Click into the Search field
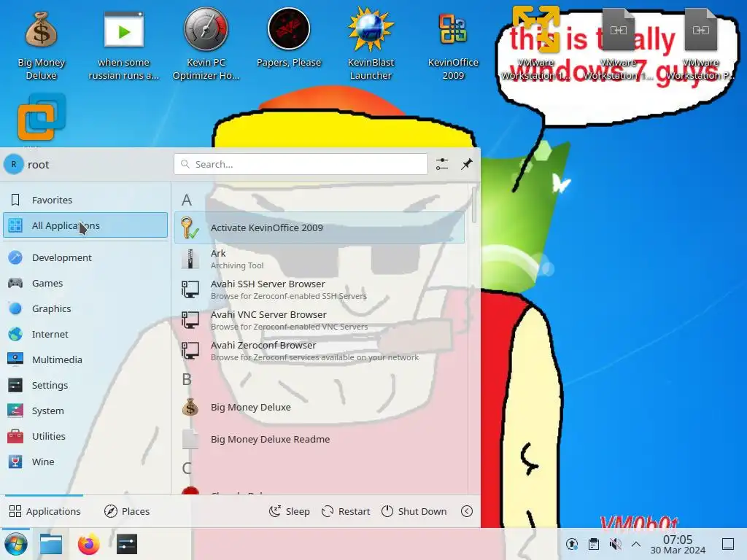747x560 pixels. (301, 164)
